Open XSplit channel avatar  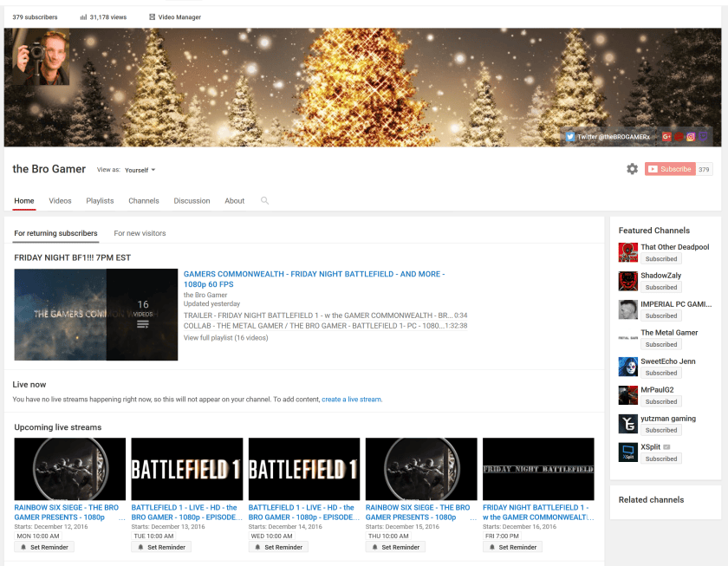(628, 452)
